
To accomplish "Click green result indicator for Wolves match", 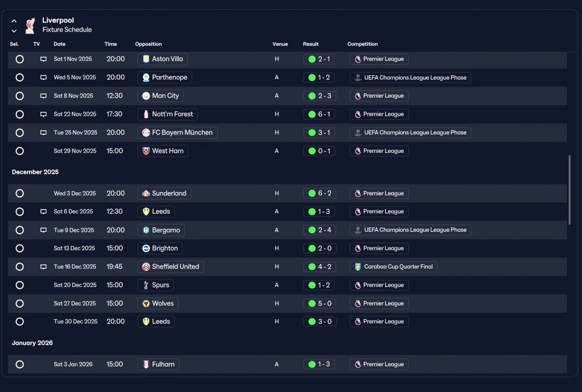I will click(x=312, y=303).
